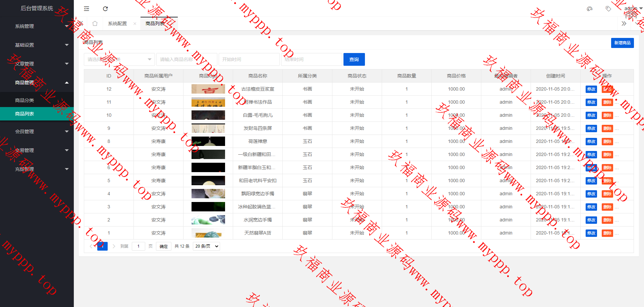Click the tag icon in the top bar

point(608,9)
